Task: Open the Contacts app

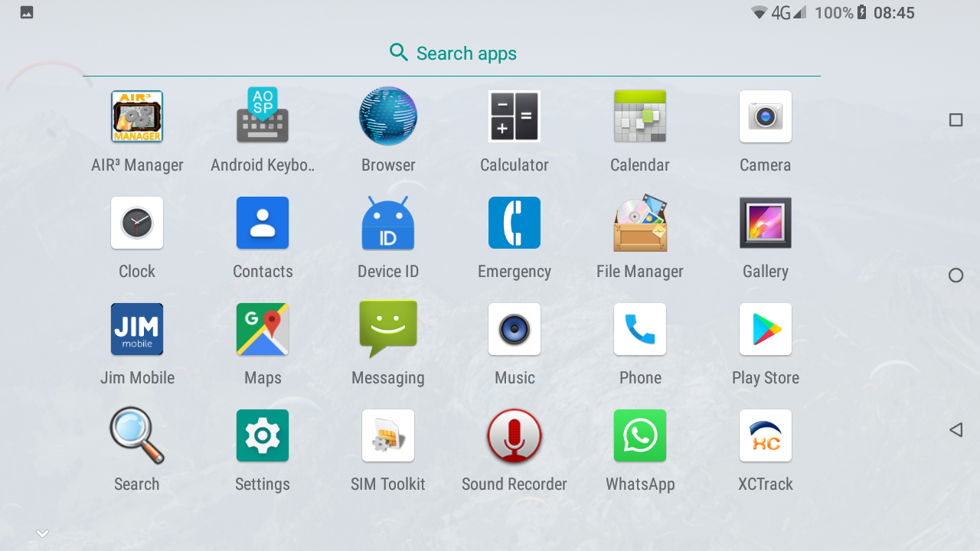Action: tap(263, 223)
